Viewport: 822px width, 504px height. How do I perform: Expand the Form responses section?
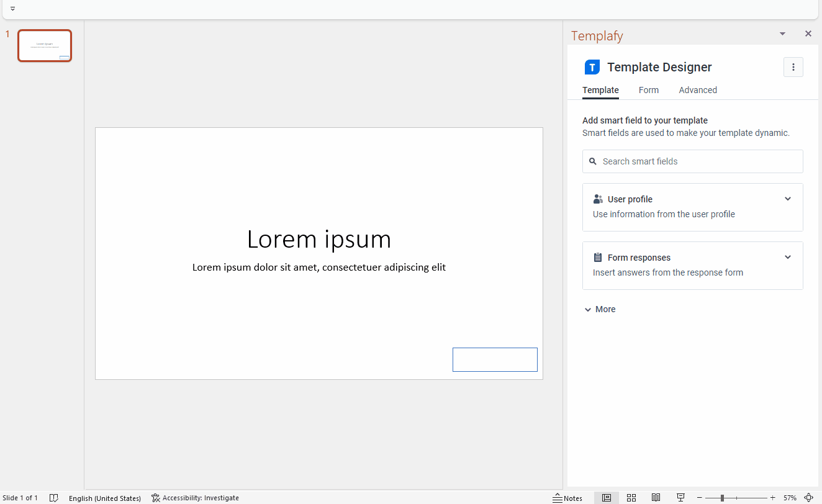(x=787, y=257)
